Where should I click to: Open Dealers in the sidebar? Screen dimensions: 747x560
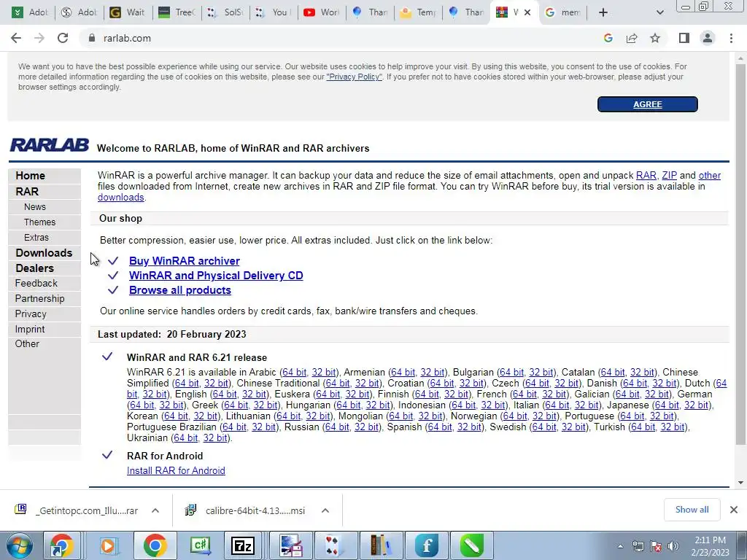click(x=34, y=268)
